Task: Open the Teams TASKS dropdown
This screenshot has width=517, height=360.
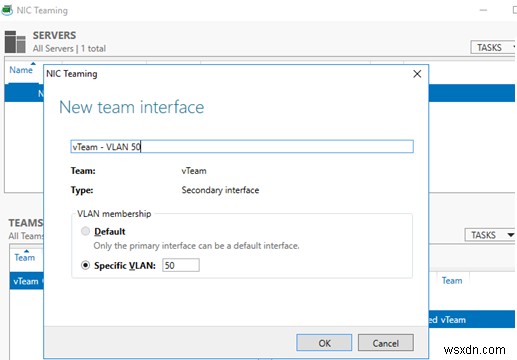Action: click(x=490, y=235)
